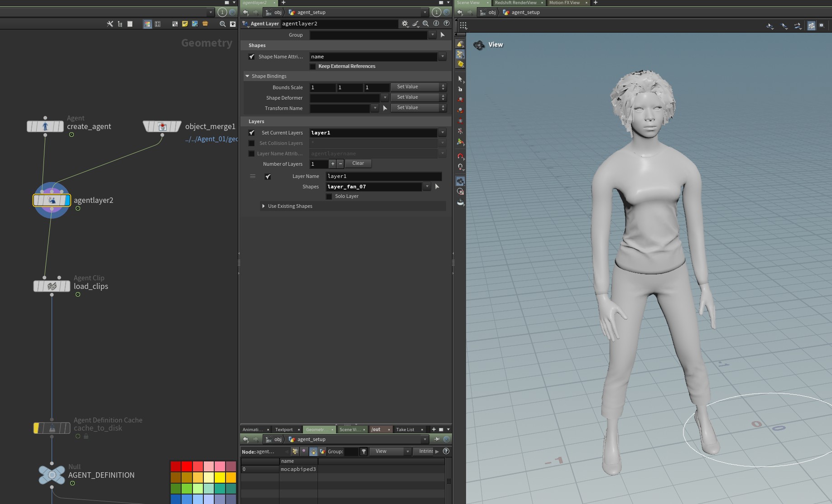The width and height of the screenshot is (832, 504).
Task: Click the magnifier search icon in parameter pane
Action: 426,24
